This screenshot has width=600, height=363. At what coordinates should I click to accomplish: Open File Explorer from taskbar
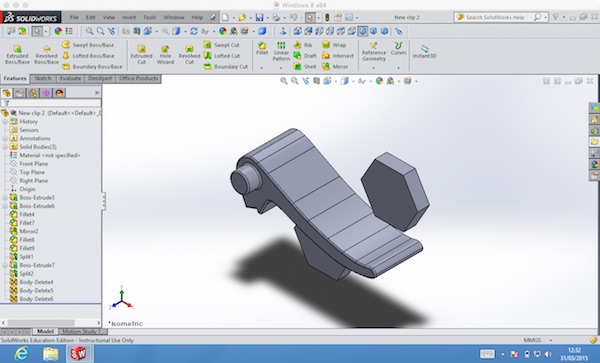(51, 353)
